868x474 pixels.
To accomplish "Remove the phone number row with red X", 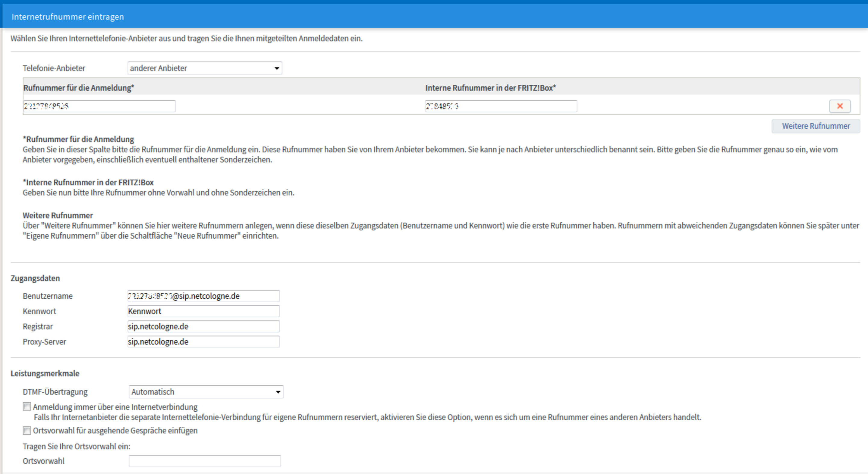I will click(840, 106).
